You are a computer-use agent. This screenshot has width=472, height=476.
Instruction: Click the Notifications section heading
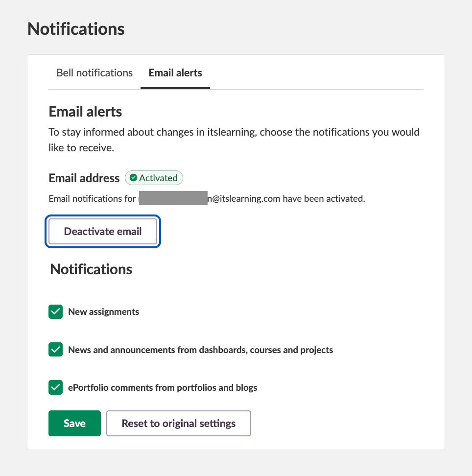91,269
